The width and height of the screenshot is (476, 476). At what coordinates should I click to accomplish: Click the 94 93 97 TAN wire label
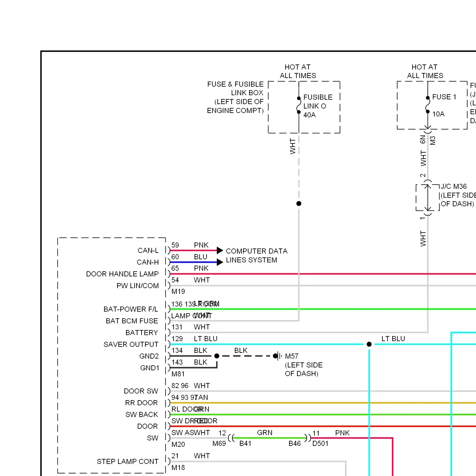(x=189, y=397)
